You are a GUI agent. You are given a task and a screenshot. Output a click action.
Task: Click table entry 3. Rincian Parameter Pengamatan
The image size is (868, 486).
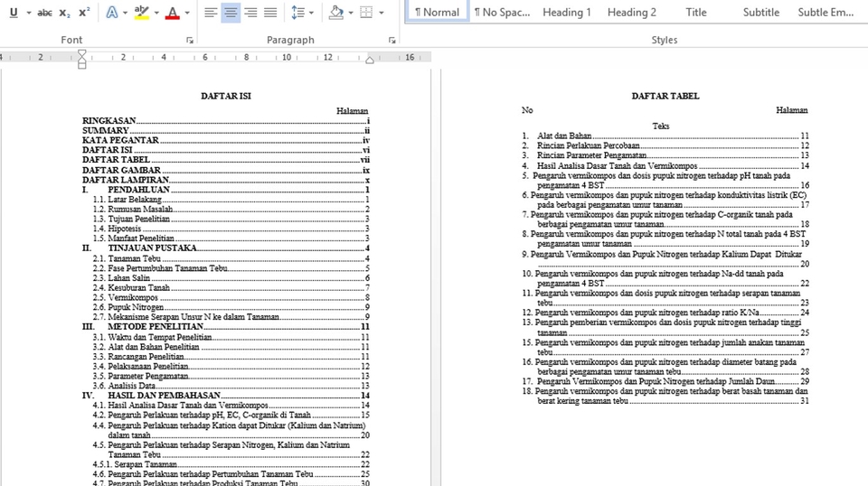tap(665, 155)
